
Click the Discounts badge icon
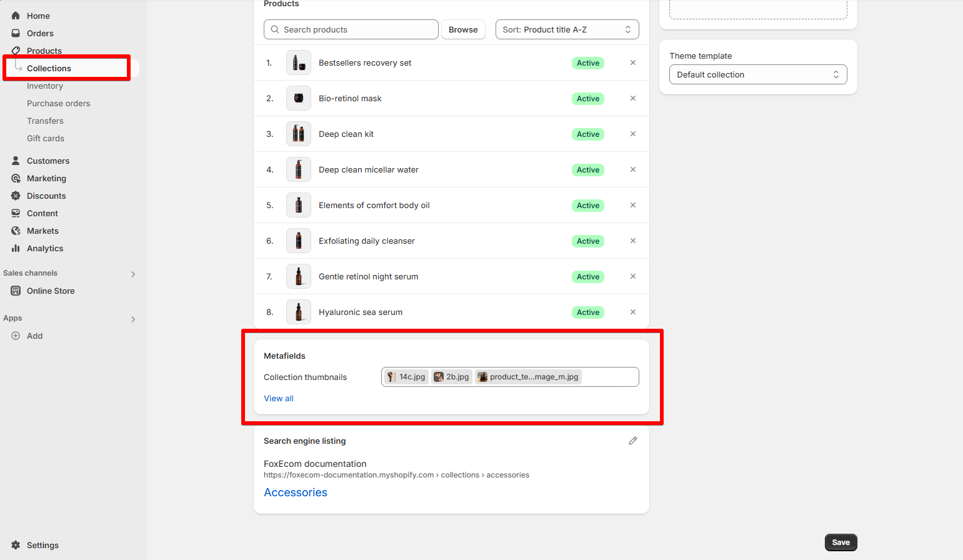[x=16, y=196]
